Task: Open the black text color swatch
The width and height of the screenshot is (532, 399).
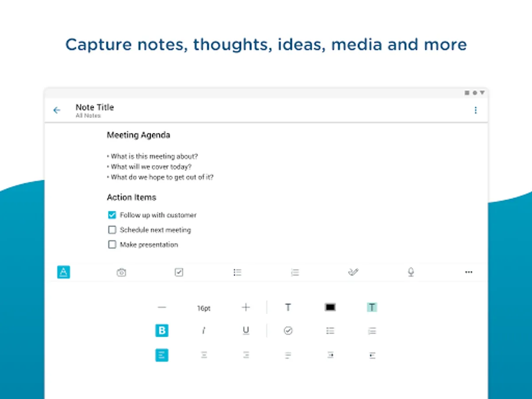Action: [x=330, y=307]
